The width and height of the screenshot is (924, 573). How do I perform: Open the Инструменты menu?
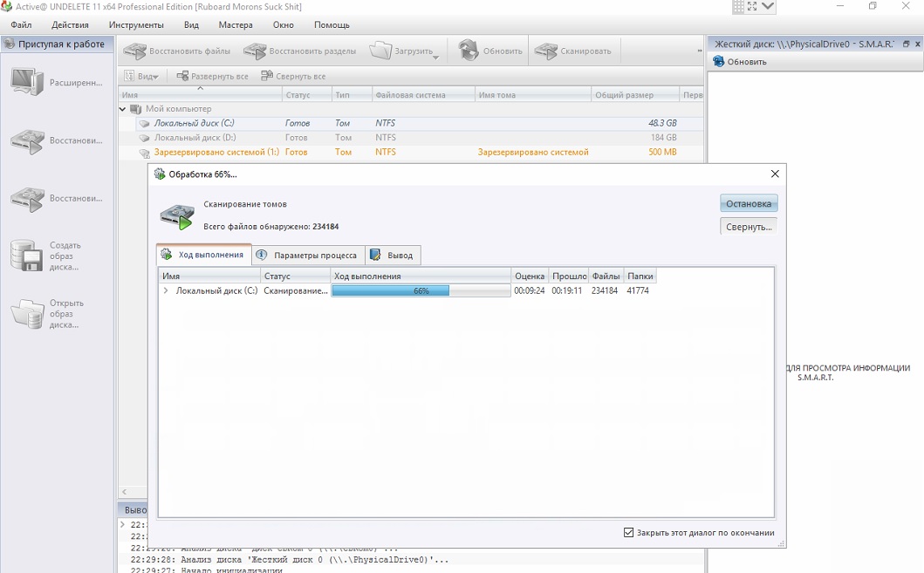click(x=136, y=24)
